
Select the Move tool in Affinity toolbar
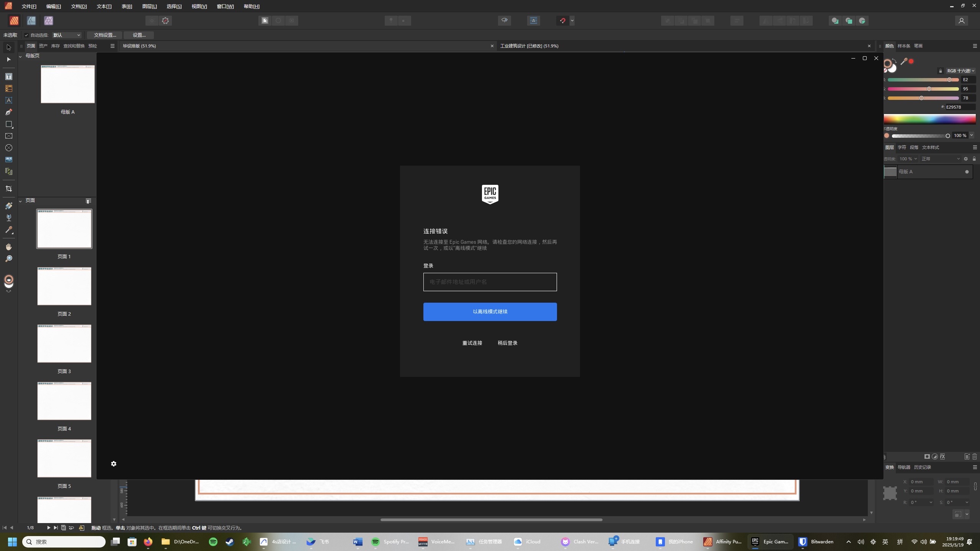(x=9, y=47)
